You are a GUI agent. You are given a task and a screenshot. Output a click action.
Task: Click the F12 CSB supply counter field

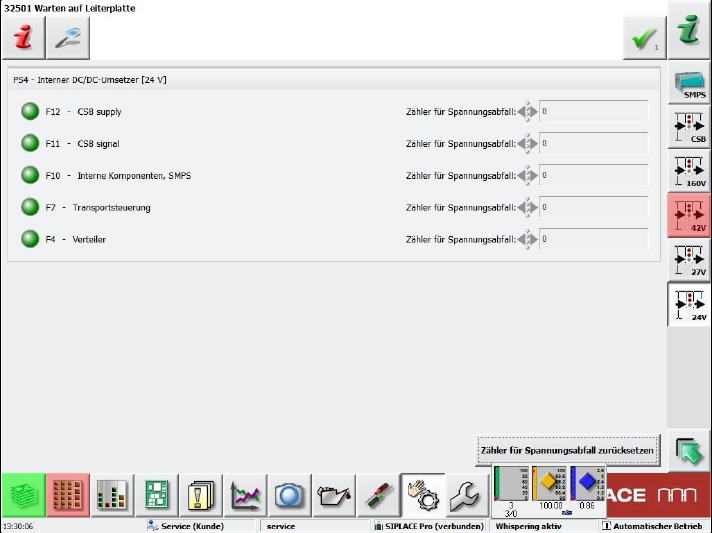593,111
